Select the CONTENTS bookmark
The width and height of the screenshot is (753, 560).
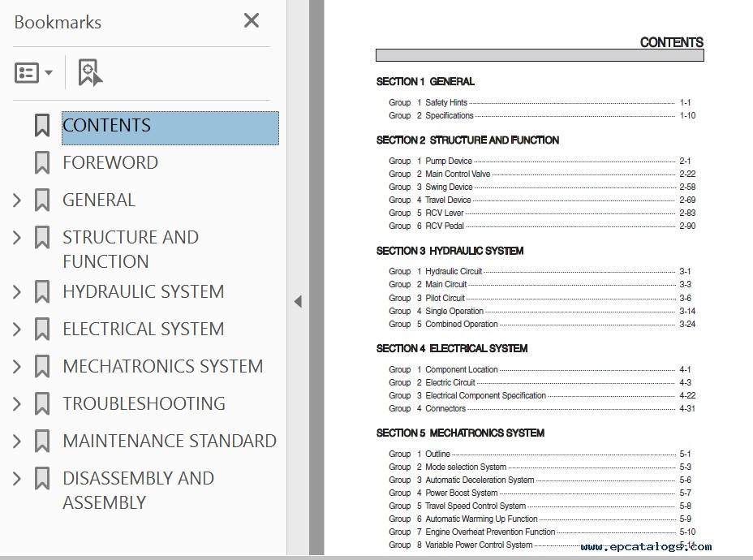tap(170, 127)
